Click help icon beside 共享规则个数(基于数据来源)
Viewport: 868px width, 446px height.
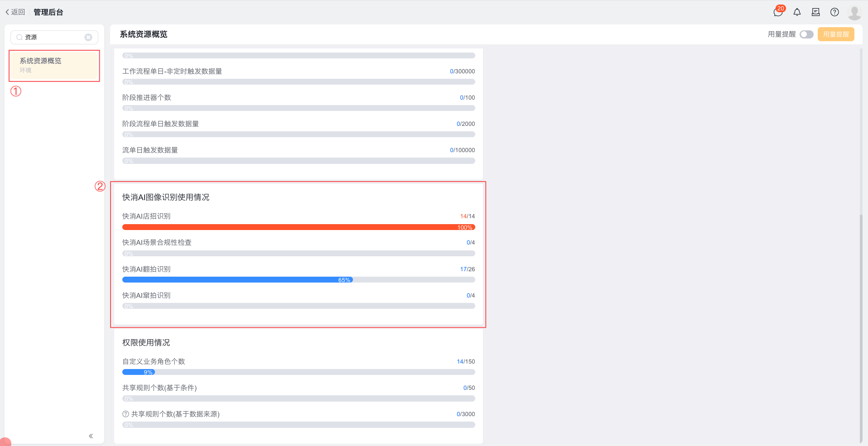125,414
